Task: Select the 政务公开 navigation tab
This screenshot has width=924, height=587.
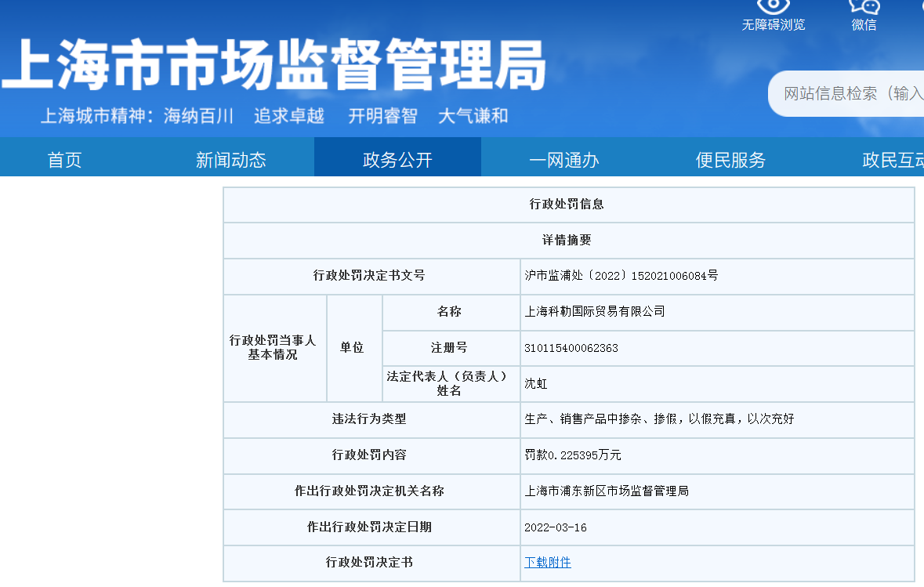Action: click(x=397, y=160)
